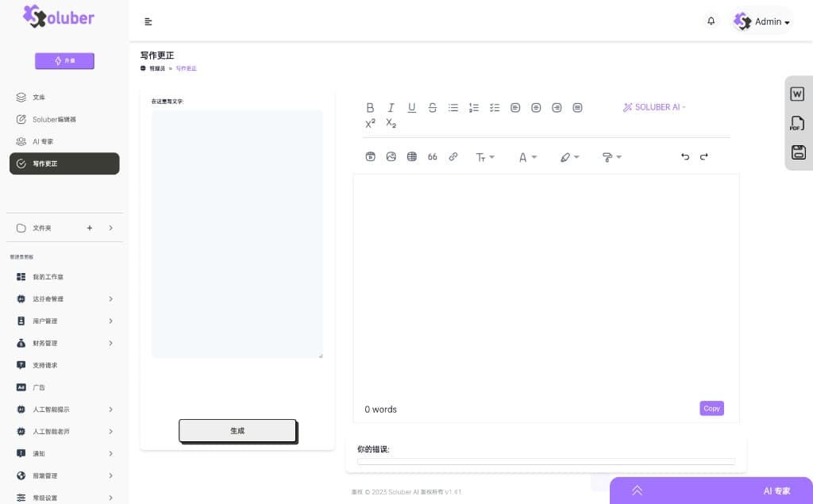Collapse the sidebar with the hamburger icon
The width and height of the screenshot is (813, 504).
pyautogui.click(x=148, y=21)
